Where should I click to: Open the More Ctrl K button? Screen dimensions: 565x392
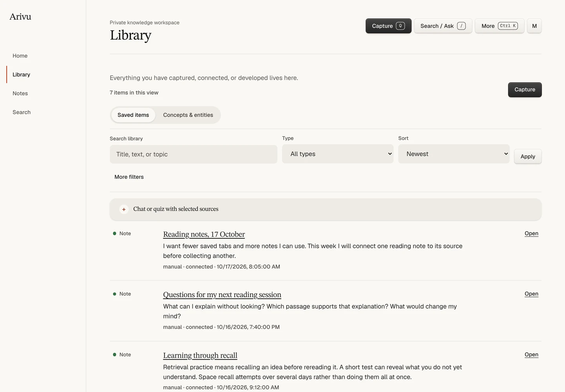(499, 26)
